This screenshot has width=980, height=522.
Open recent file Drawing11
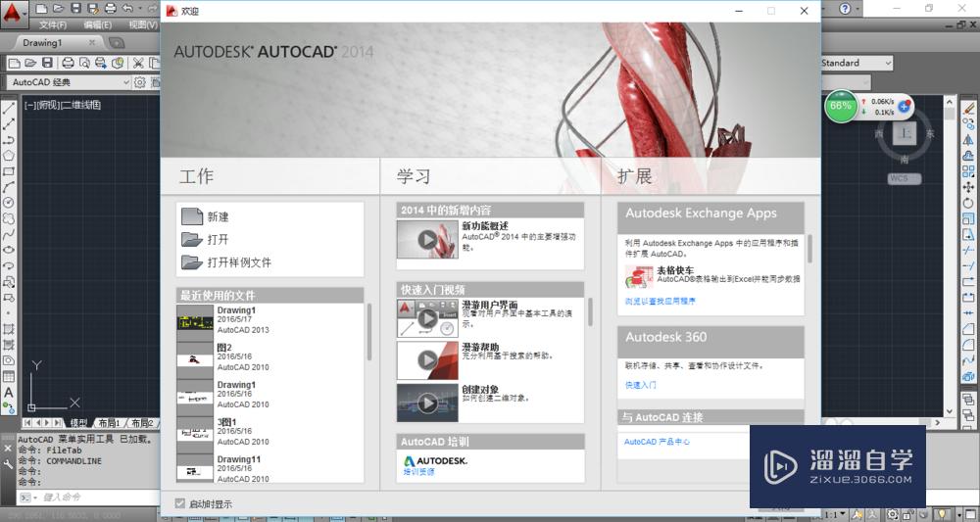pyautogui.click(x=269, y=468)
